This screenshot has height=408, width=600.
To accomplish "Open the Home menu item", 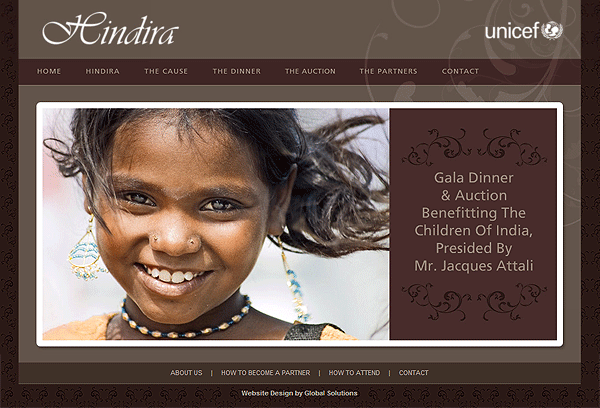I will [49, 71].
